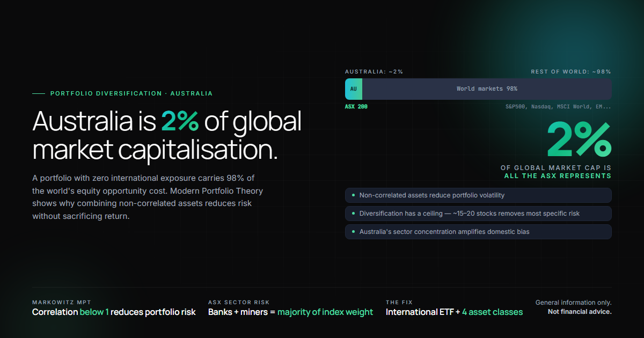Screen dimensions: 644x338
Task: Click the 'Not financial advice.' text
Action: (x=580, y=312)
